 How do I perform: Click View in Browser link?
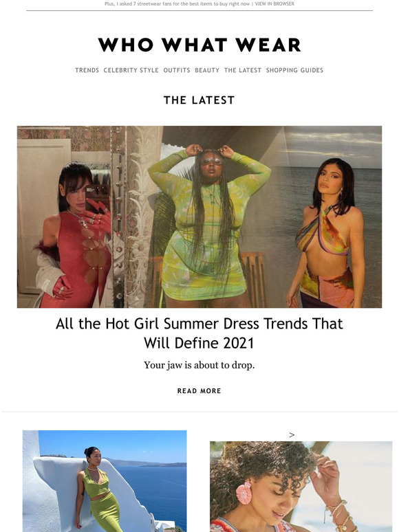[274, 4]
